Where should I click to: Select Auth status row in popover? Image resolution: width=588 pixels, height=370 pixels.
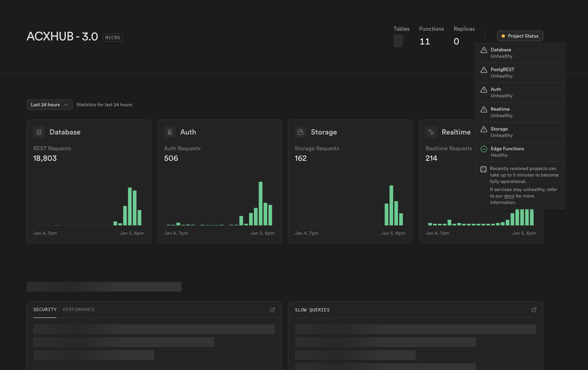520,92
